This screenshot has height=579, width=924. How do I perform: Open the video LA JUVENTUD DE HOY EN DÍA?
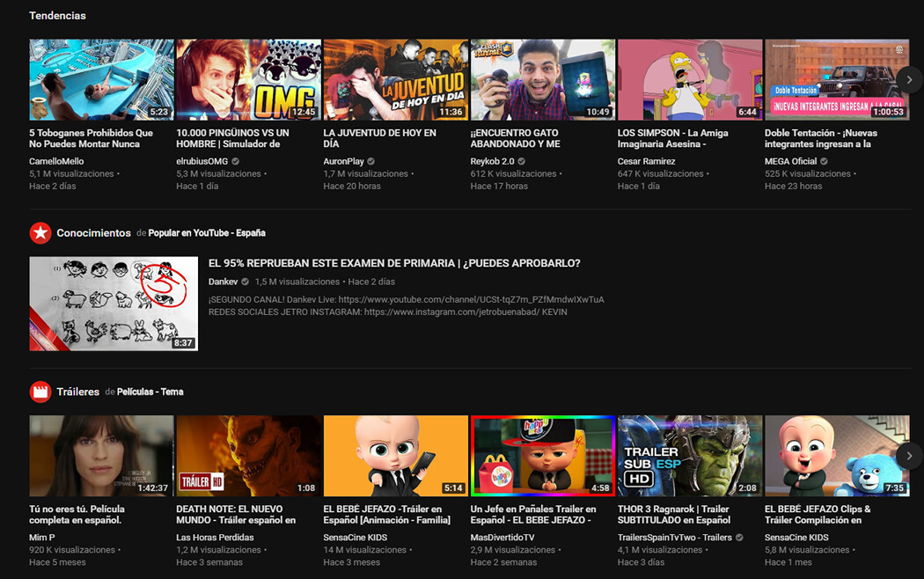(x=396, y=79)
